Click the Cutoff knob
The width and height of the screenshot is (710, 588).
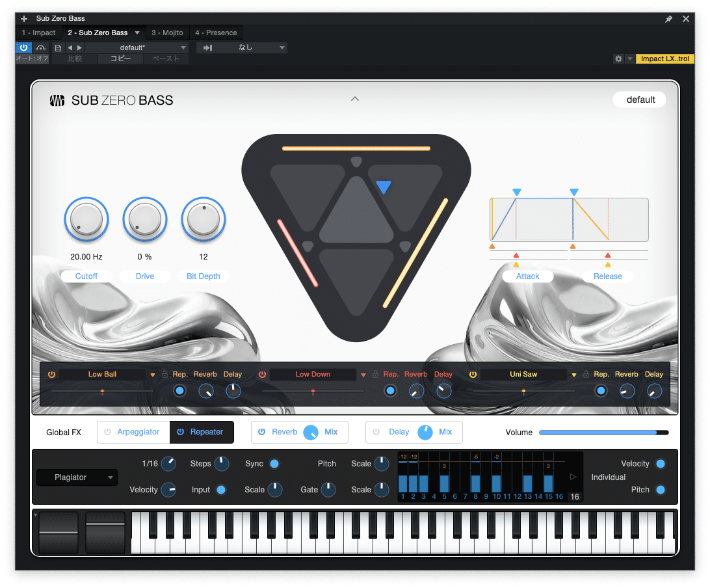(86, 219)
